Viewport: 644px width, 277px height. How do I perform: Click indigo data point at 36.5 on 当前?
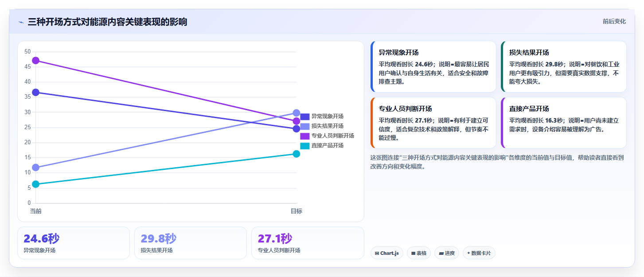(x=36, y=92)
